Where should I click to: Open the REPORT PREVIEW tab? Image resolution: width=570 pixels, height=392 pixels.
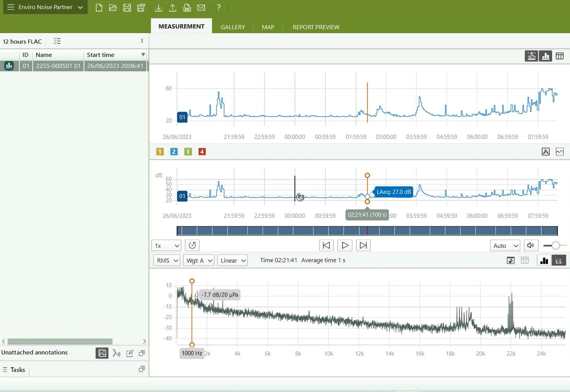316,27
